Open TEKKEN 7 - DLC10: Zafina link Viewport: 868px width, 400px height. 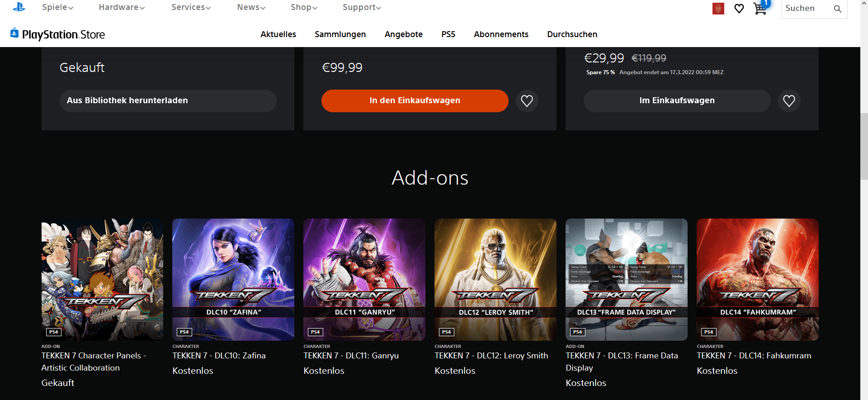[x=219, y=356]
